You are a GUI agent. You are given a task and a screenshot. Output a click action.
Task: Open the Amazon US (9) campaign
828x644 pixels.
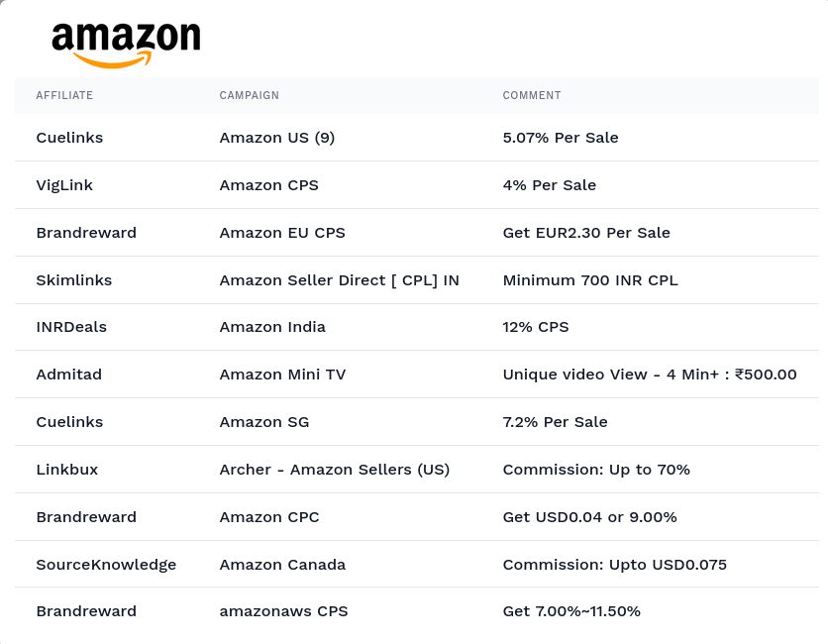pos(277,138)
